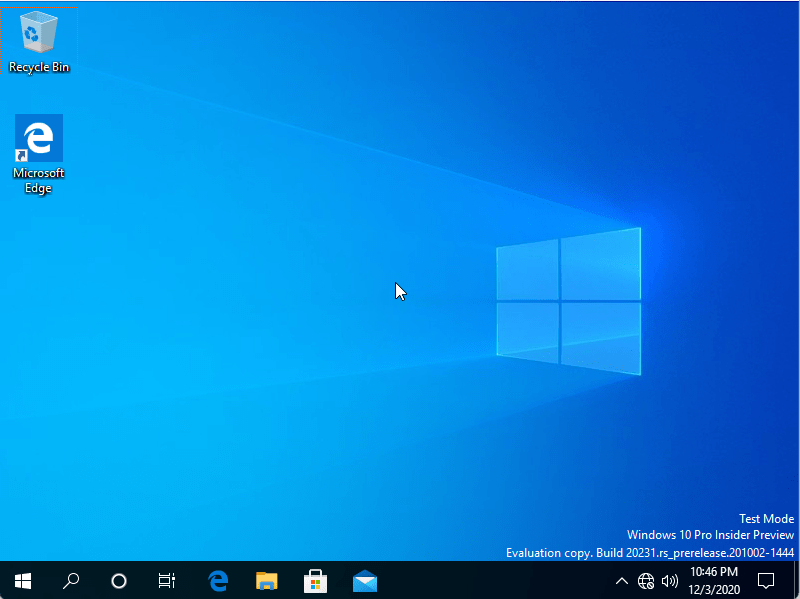Open File Explorer from the taskbar
The width and height of the screenshot is (800, 599).
pyautogui.click(x=267, y=580)
